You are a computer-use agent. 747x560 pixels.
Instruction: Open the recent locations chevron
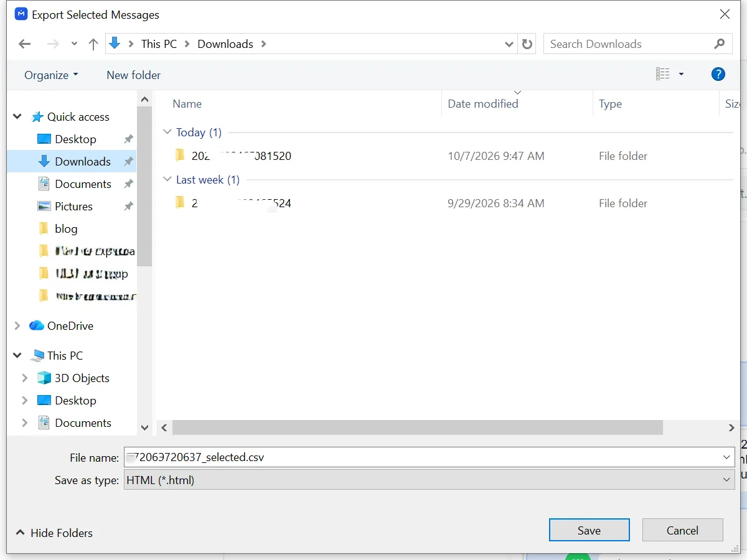click(74, 44)
